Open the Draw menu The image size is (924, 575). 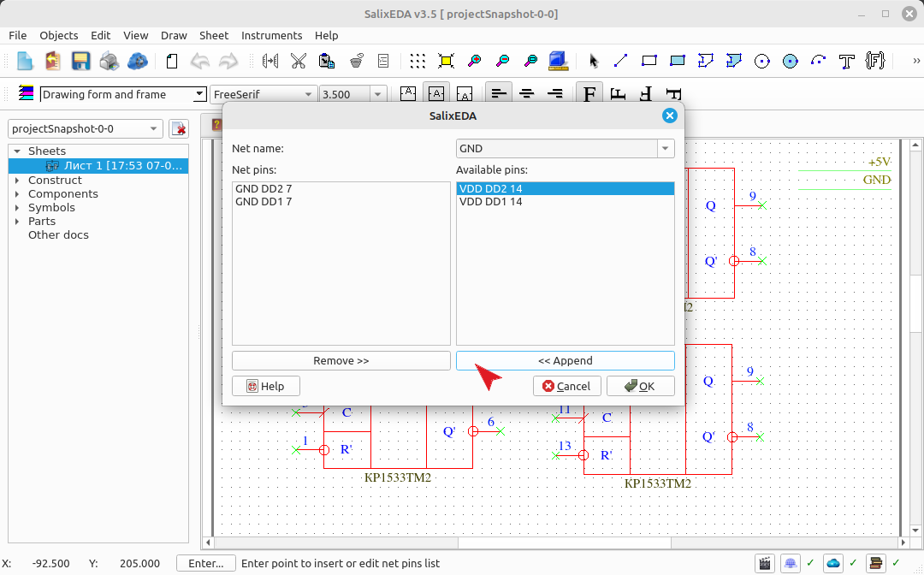(174, 35)
